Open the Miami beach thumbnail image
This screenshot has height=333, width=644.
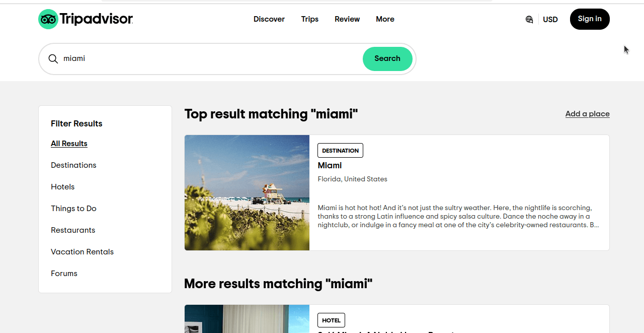click(x=247, y=192)
